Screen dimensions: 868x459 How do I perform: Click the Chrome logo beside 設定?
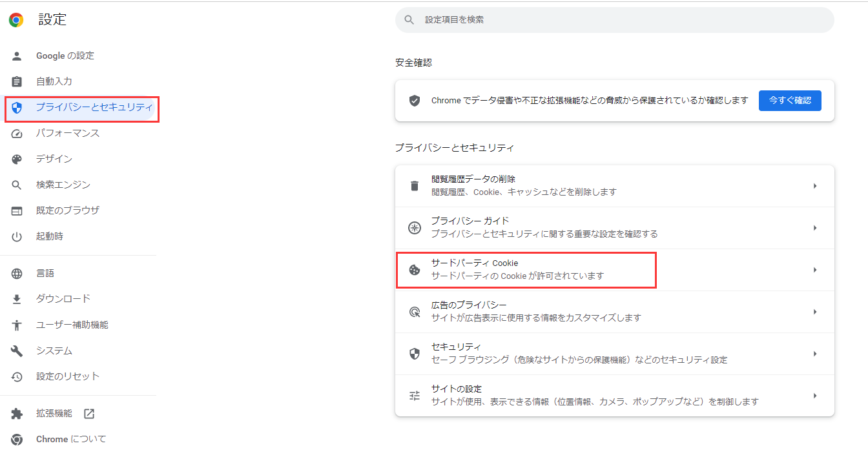(x=15, y=19)
